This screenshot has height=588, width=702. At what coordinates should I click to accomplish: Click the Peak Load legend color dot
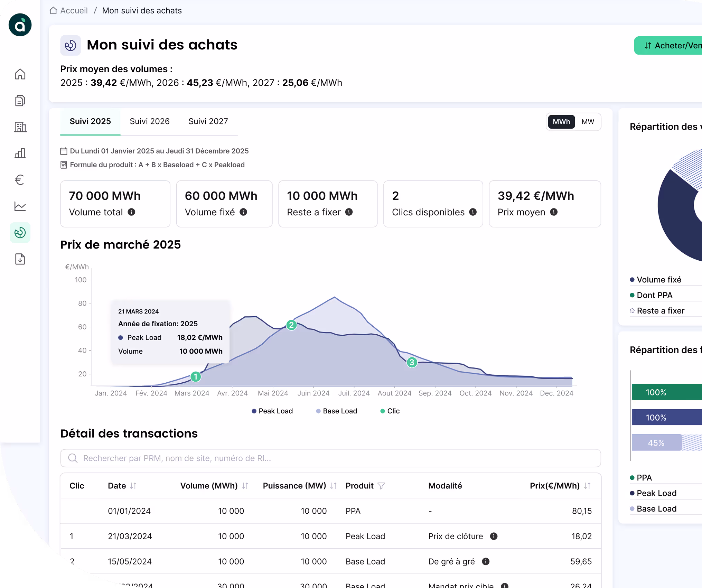254,411
